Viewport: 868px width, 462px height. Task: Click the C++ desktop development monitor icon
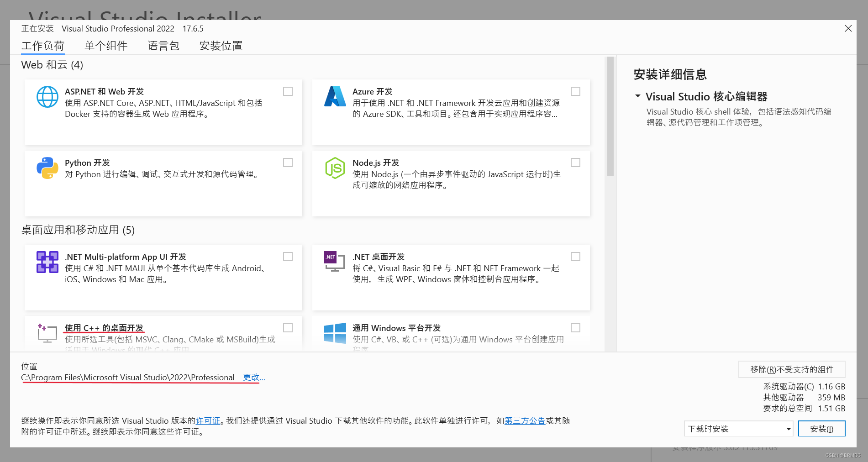pos(47,333)
